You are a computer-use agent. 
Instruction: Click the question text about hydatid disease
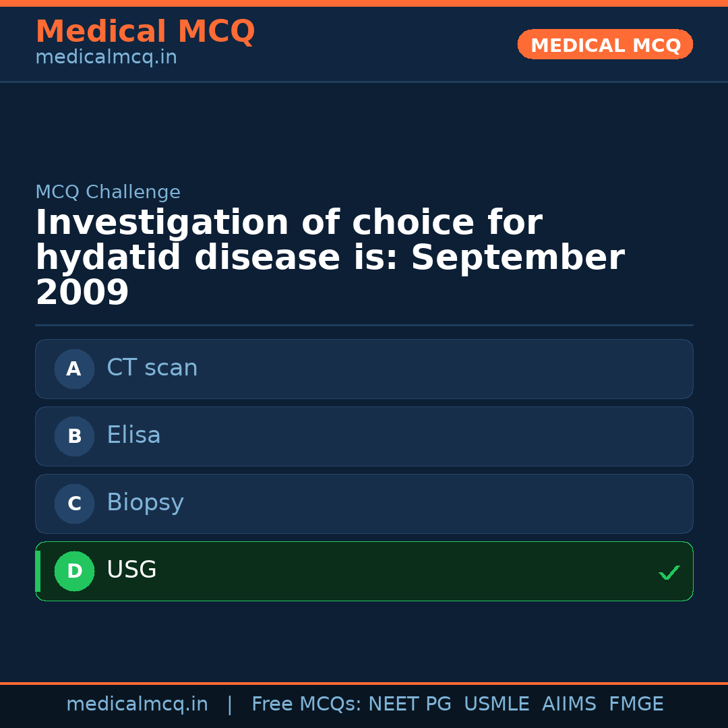(330, 257)
